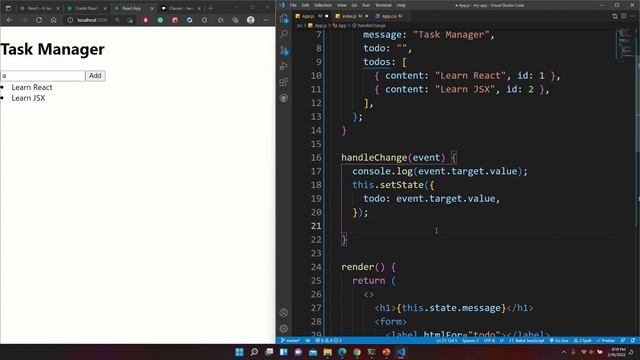Open the browser profile avatar
The height and width of the screenshot is (360, 640).
coord(251,20)
